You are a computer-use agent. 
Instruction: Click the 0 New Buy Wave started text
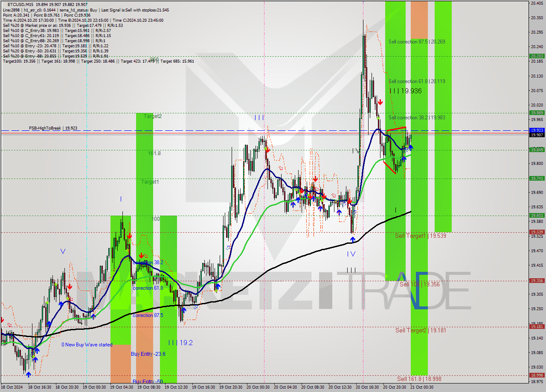click(87, 345)
